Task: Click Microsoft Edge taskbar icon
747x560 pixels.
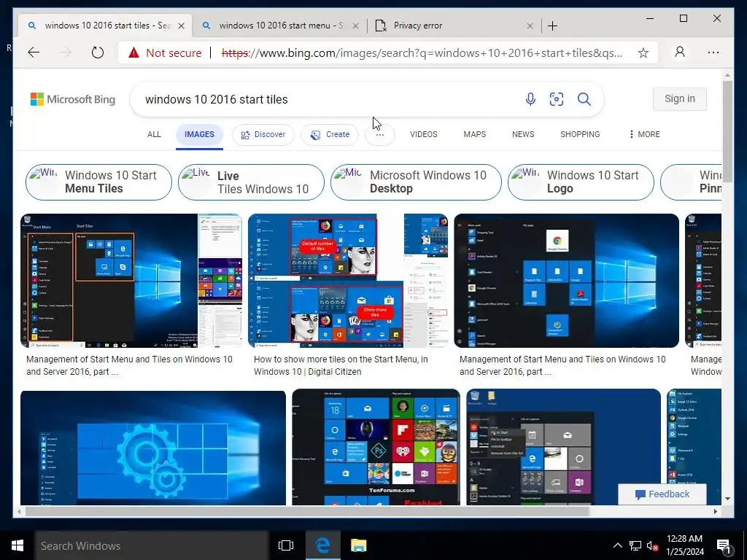Action: (323, 545)
